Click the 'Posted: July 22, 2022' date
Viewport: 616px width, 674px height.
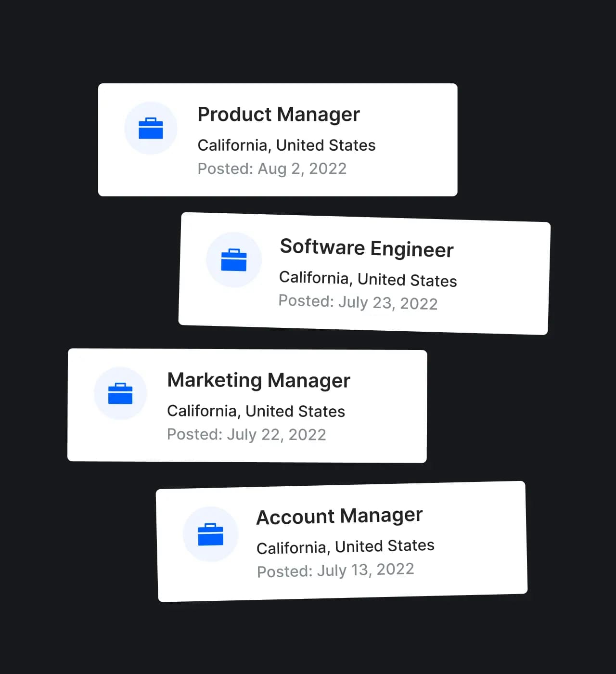tap(246, 434)
